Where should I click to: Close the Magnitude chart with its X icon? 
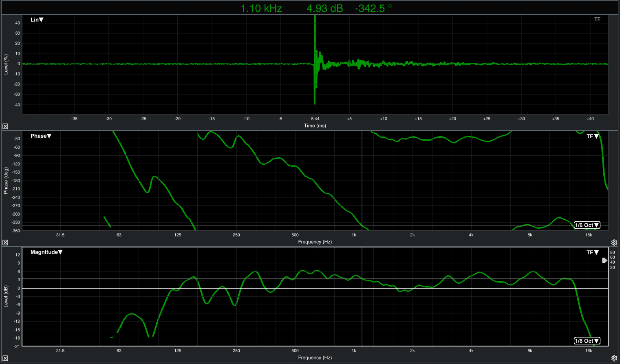click(x=5, y=358)
